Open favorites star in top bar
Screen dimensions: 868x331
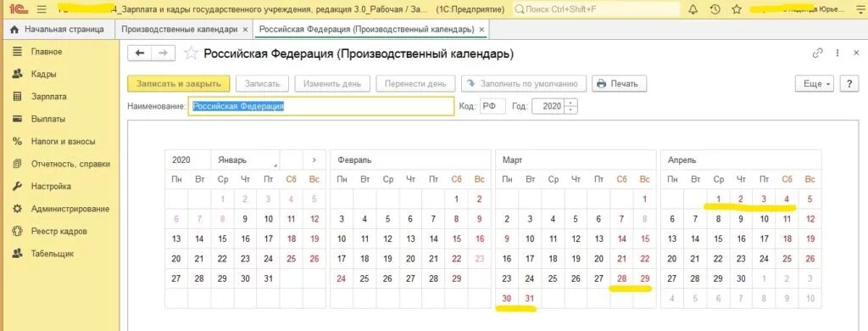737,9
